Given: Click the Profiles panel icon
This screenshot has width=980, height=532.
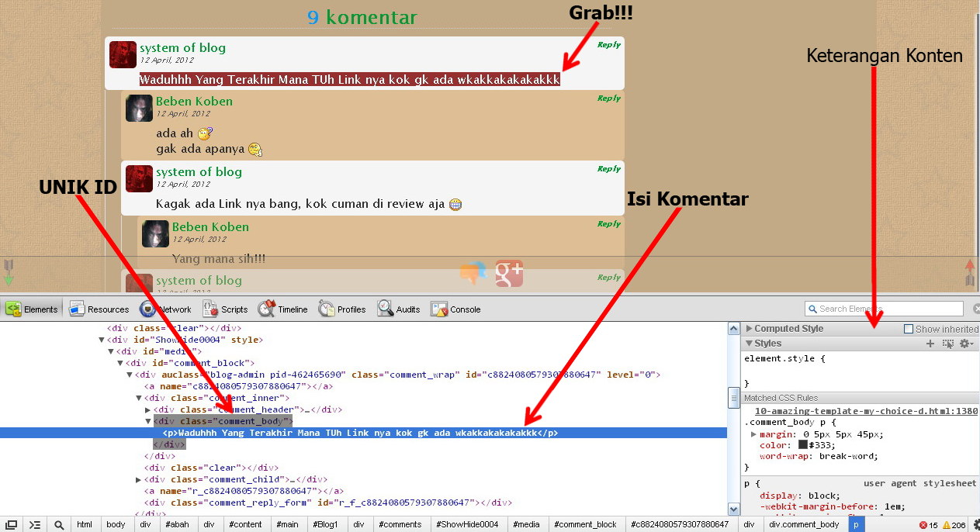Looking at the screenshot, I should (x=326, y=309).
